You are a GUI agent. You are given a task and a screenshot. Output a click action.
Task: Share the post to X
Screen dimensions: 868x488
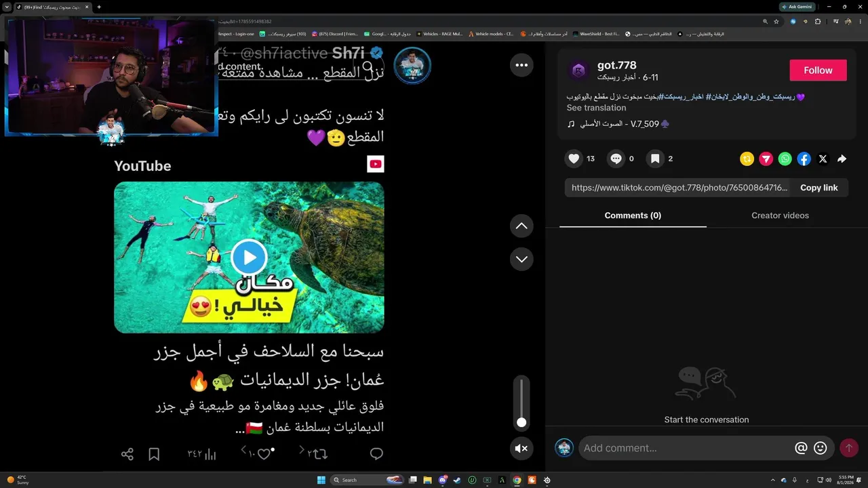pyautogui.click(x=823, y=159)
